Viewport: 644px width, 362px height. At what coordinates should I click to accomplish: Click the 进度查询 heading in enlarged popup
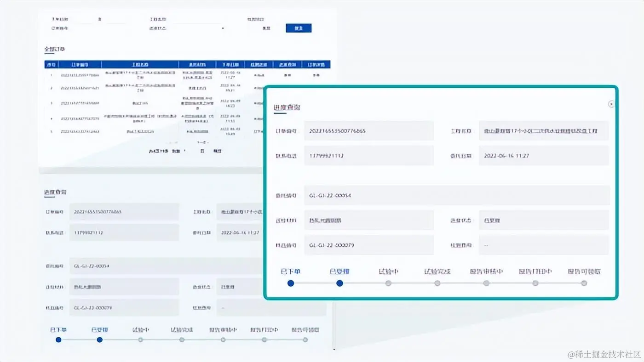287,107
